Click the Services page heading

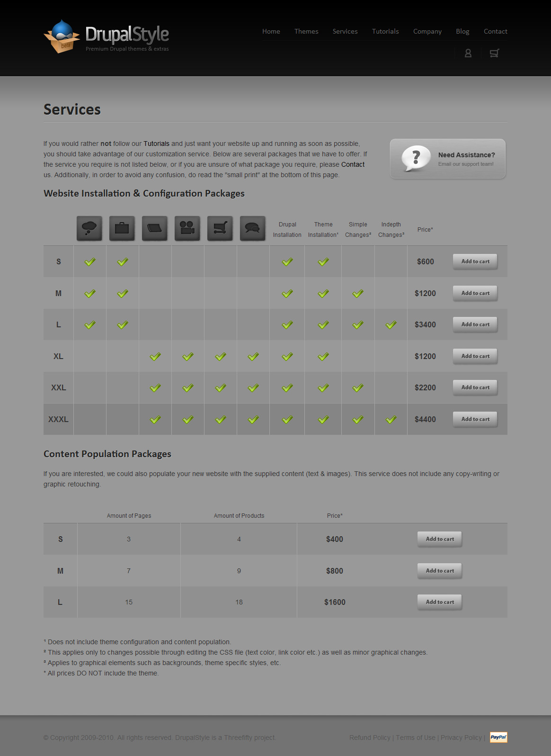tap(72, 109)
